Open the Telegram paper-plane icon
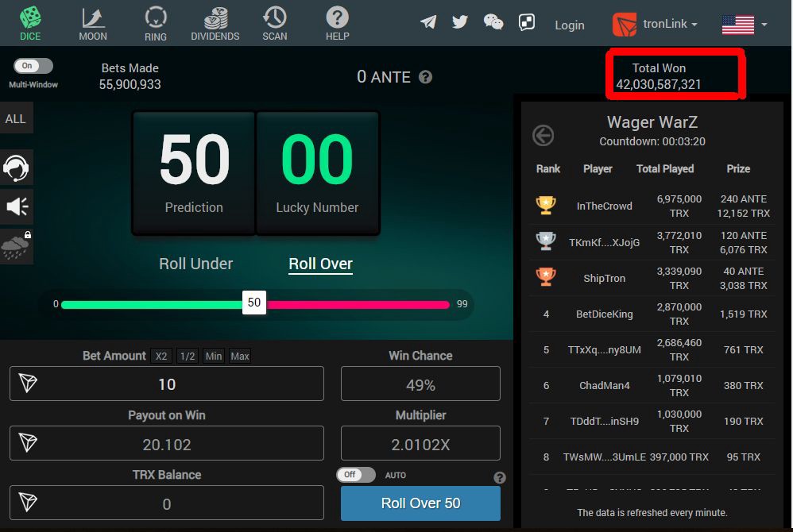 click(428, 22)
